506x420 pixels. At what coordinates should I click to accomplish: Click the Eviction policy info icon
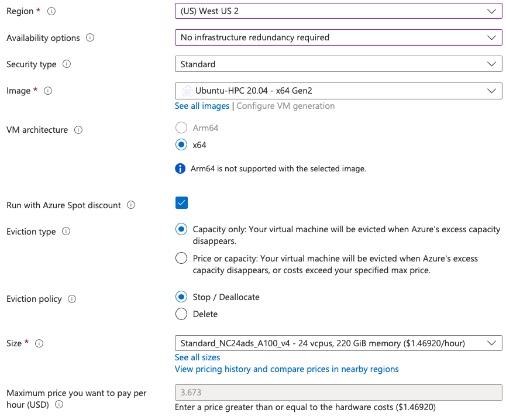point(72,299)
